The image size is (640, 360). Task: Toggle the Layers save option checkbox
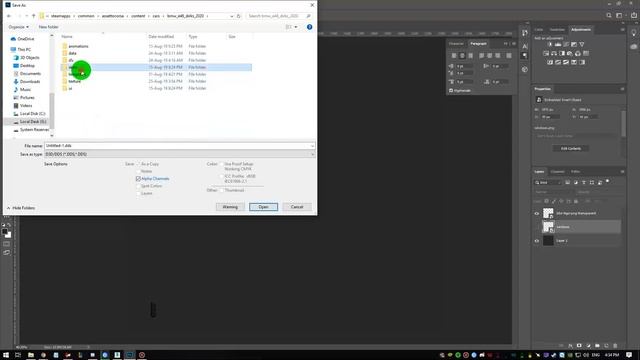click(x=138, y=193)
